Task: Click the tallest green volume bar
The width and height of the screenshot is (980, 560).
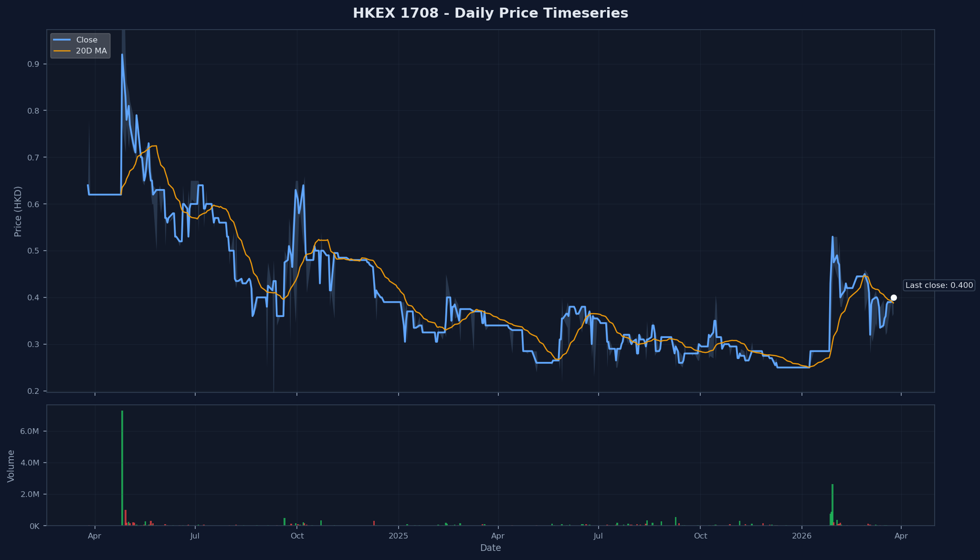Action: tap(122, 468)
